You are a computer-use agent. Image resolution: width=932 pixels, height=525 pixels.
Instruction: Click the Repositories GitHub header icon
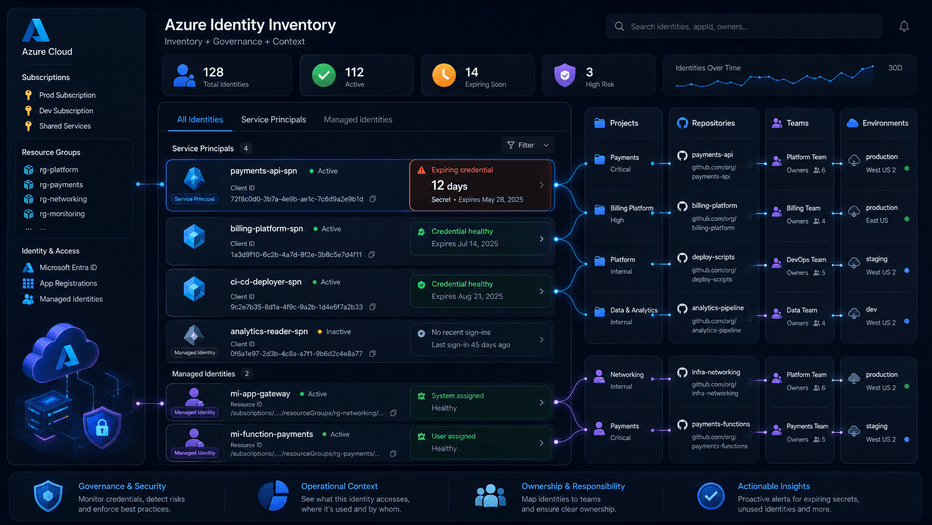[x=682, y=123]
